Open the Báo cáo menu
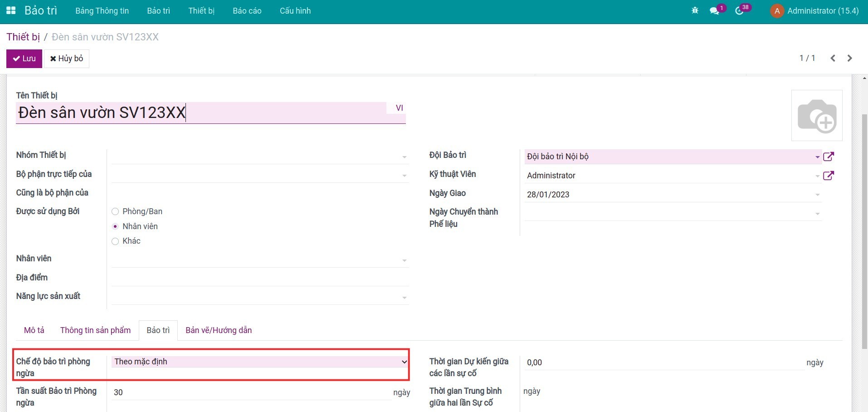 point(247,11)
